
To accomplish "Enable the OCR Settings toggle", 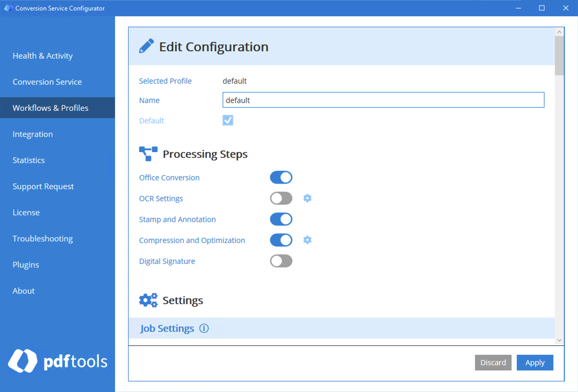I will tap(281, 198).
